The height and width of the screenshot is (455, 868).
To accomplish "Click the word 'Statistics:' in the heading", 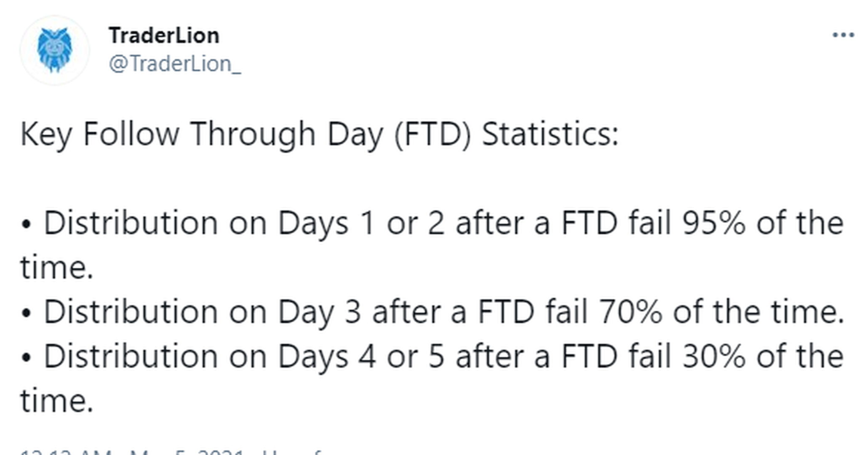I will point(550,134).
